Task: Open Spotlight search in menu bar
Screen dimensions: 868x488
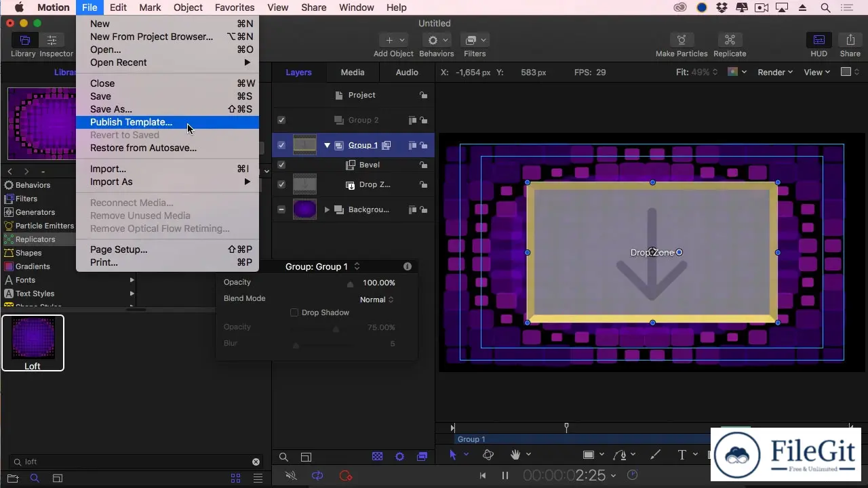Action: click(x=826, y=7)
